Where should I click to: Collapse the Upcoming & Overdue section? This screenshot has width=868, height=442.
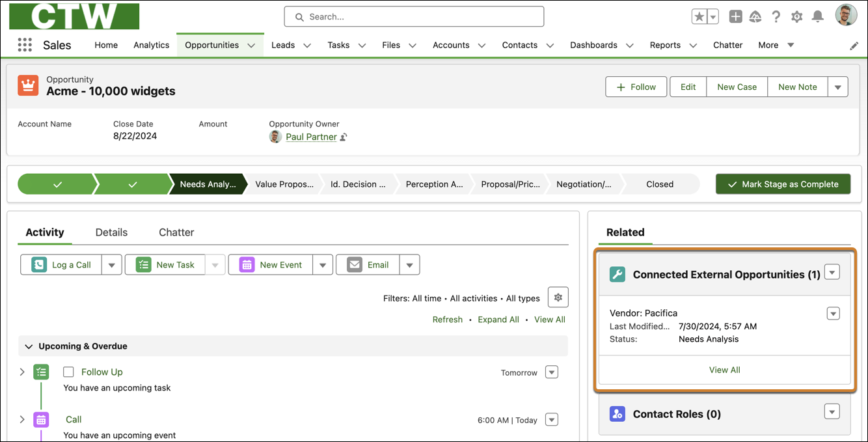29,346
